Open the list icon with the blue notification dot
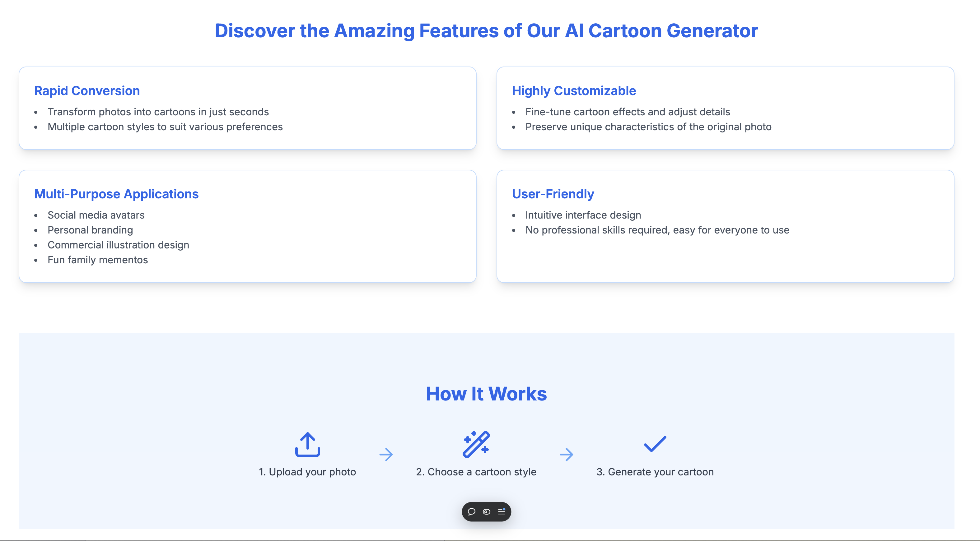The image size is (980, 541). tap(501, 512)
